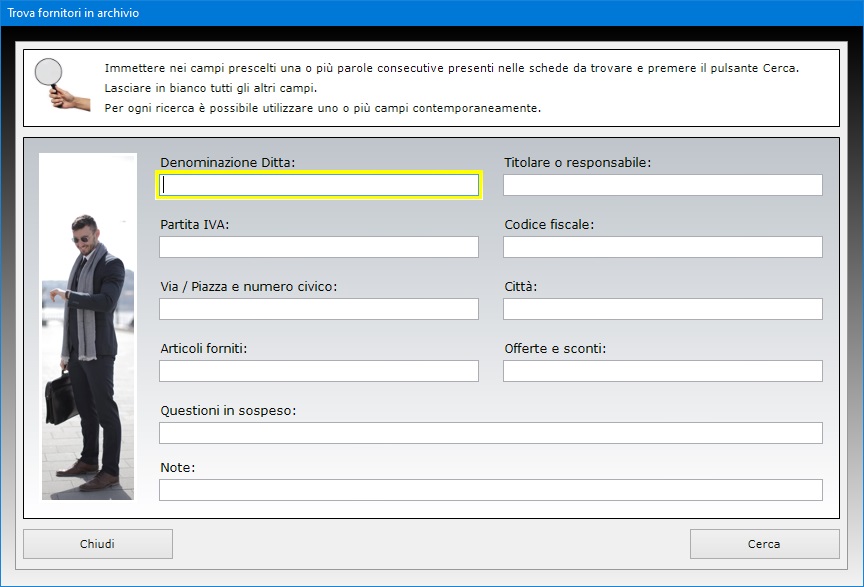Click the 'Codice fiscale:' label
The height and width of the screenshot is (587, 864).
coord(549,224)
